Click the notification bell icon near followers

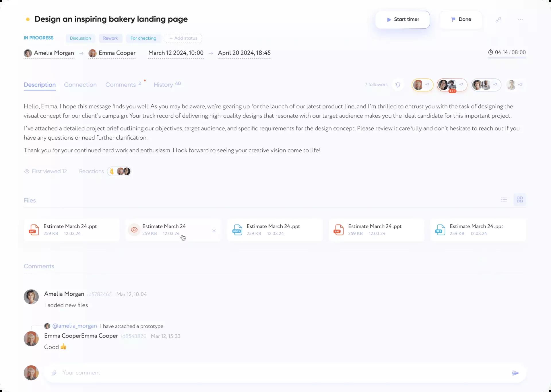point(398,85)
